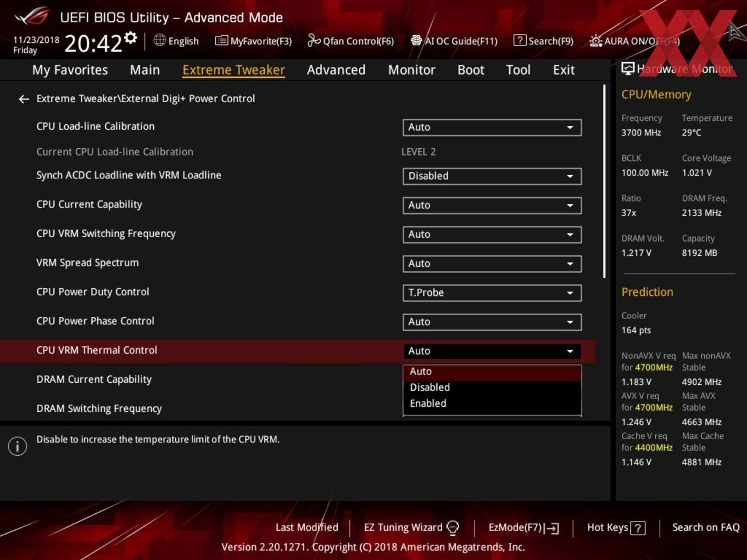Click the Prediction section heading
Screen dimensions: 747x560
point(647,292)
